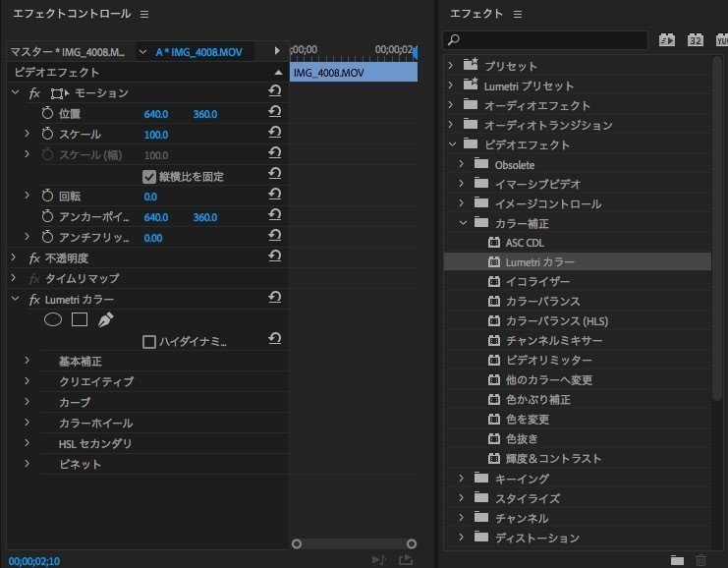Click the 位置 X value 640.0

click(156, 114)
